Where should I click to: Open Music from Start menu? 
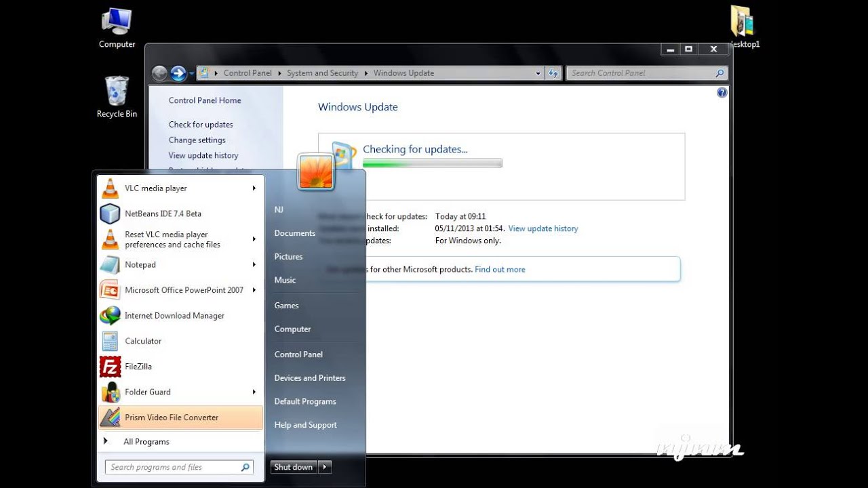pyautogui.click(x=285, y=280)
